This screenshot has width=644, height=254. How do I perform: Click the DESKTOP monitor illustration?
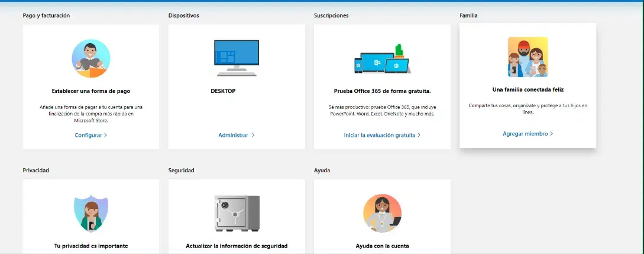tap(237, 58)
